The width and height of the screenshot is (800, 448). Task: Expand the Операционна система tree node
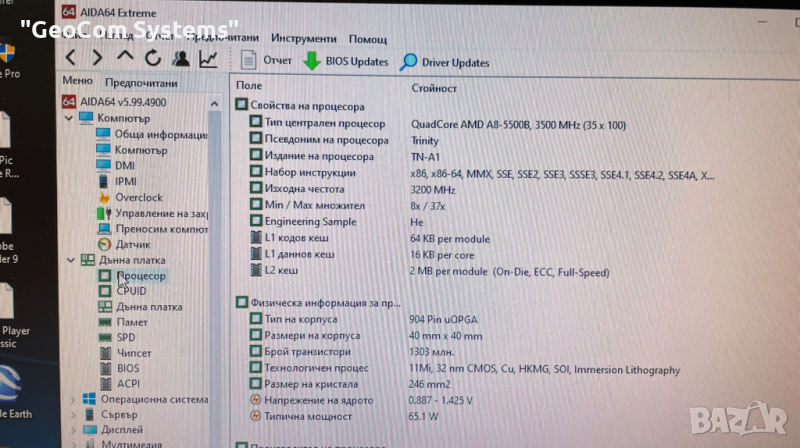71,399
